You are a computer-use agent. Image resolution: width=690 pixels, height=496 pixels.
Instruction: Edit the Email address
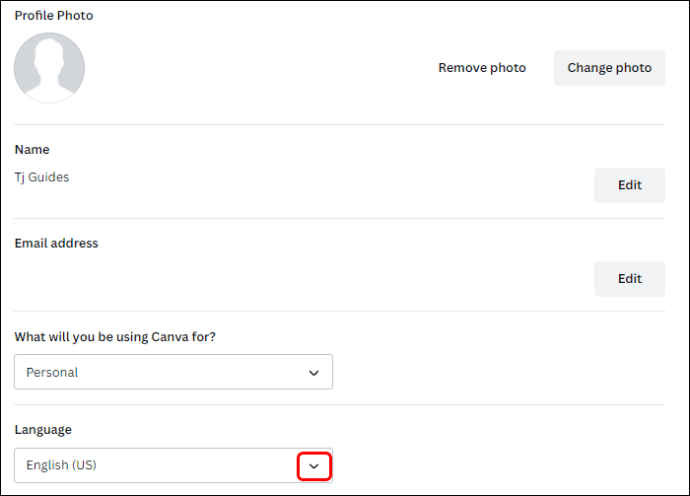(x=629, y=279)
